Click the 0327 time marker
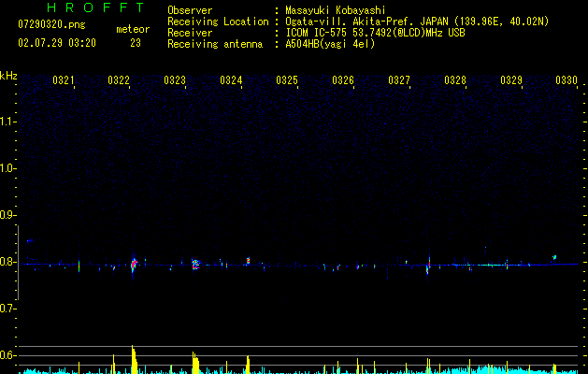Screen dimensions: 588x374 (399, 80)
